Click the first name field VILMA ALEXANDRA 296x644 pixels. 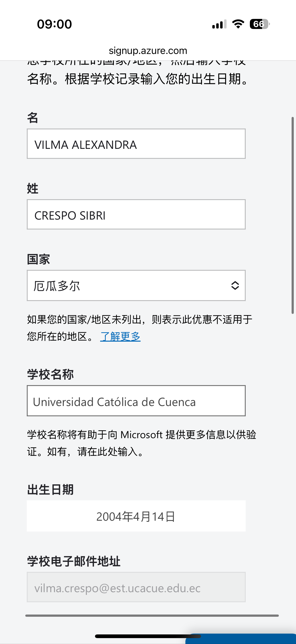point(136,144)
